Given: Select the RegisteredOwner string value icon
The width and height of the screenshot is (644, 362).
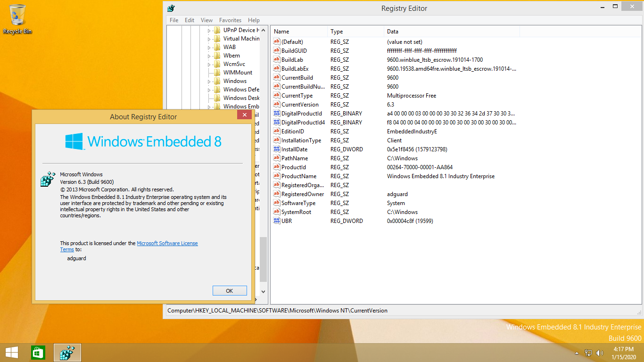Looking at the screenshot, I should [277, 194].
